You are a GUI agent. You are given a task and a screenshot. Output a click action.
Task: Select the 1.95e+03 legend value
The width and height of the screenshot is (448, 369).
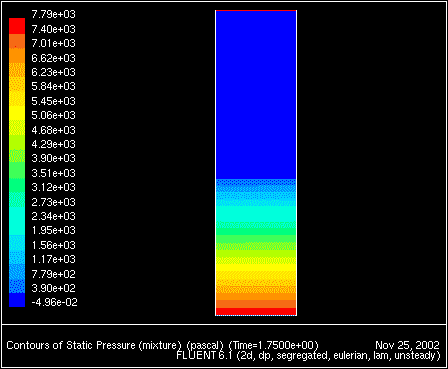53,230
